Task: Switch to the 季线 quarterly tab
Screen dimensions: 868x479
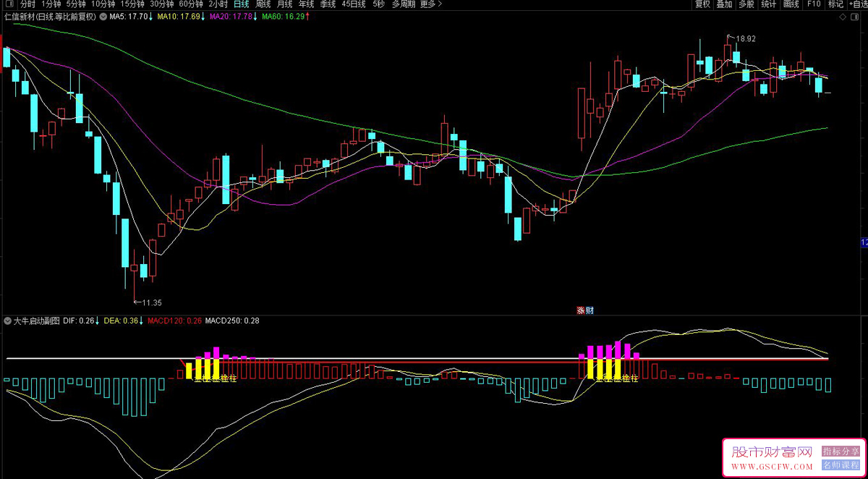Action: pos(328,4)
